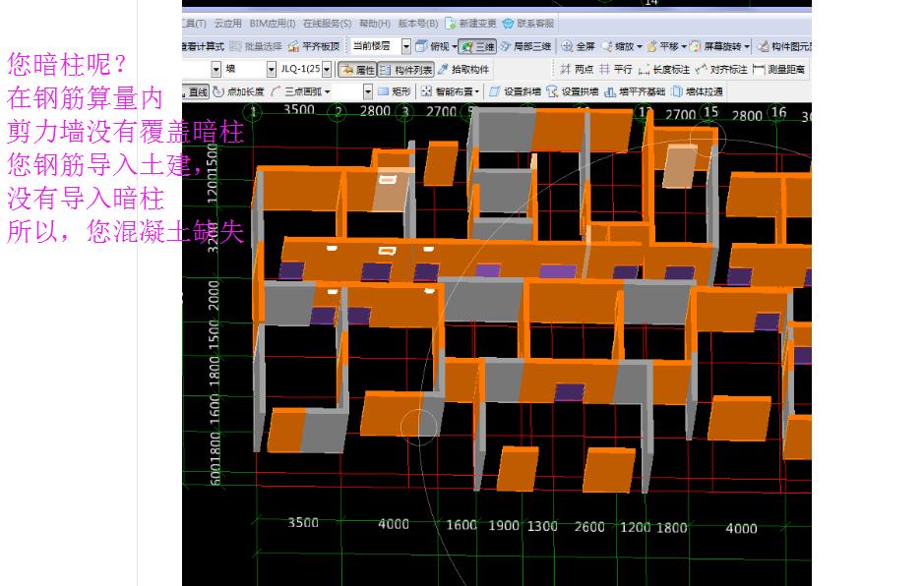Viewport: 924px width, 586px height.
Task: Click the 新建变更 icon
Action: [451, 24]
